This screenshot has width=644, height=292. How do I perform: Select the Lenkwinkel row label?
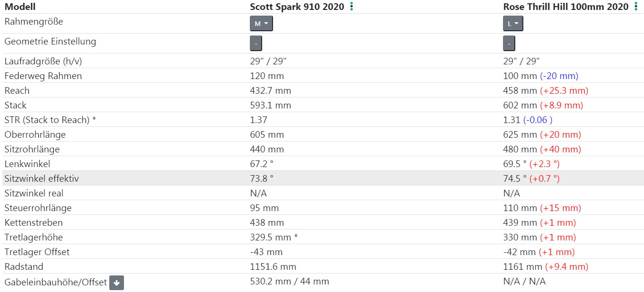(27, 164)
